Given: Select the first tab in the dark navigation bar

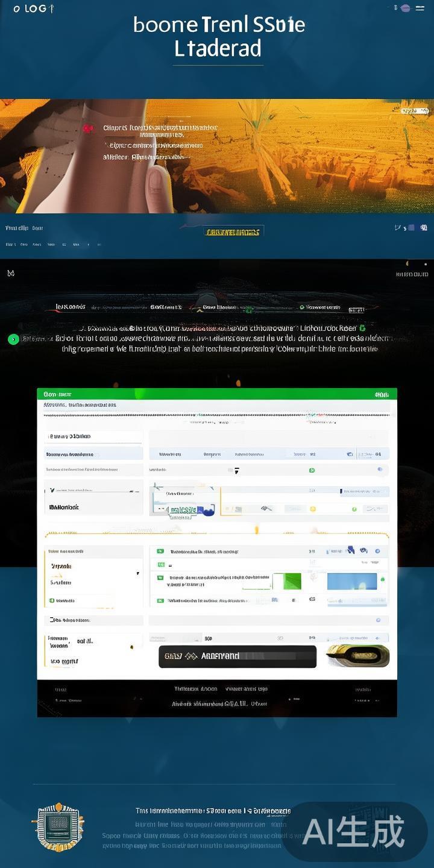Looking at the screenshot, I should (x=71, y=307).
